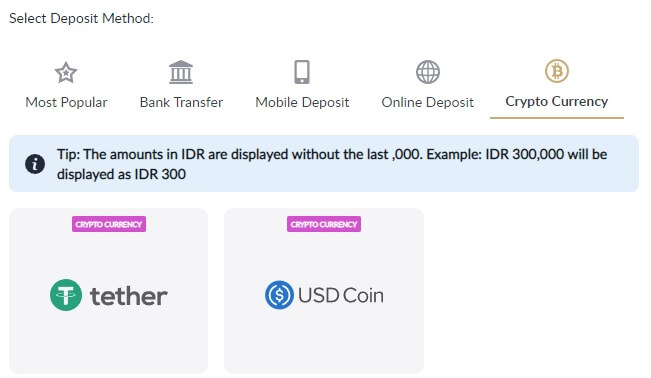The width and height of the screenshot is (651, 378).
Task: Select the Mobile Deposit tab label
Action: click(x=302, y=102)
